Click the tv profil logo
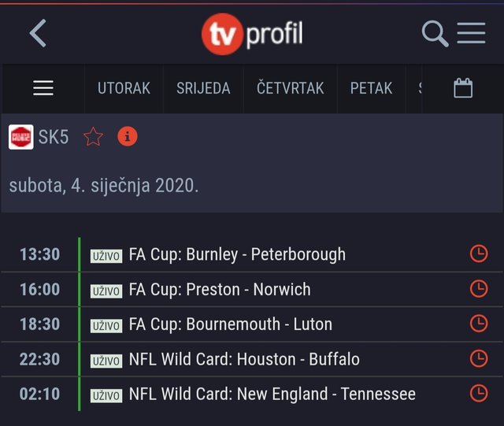 pyautogui.click(x=252, y=33)
